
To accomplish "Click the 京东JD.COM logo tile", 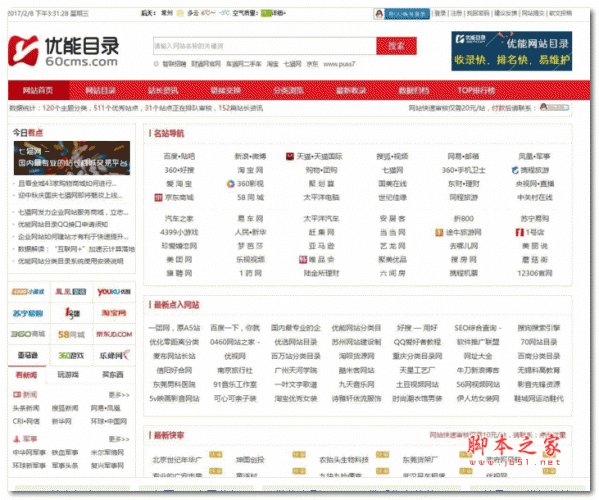I will pos(114,334).
